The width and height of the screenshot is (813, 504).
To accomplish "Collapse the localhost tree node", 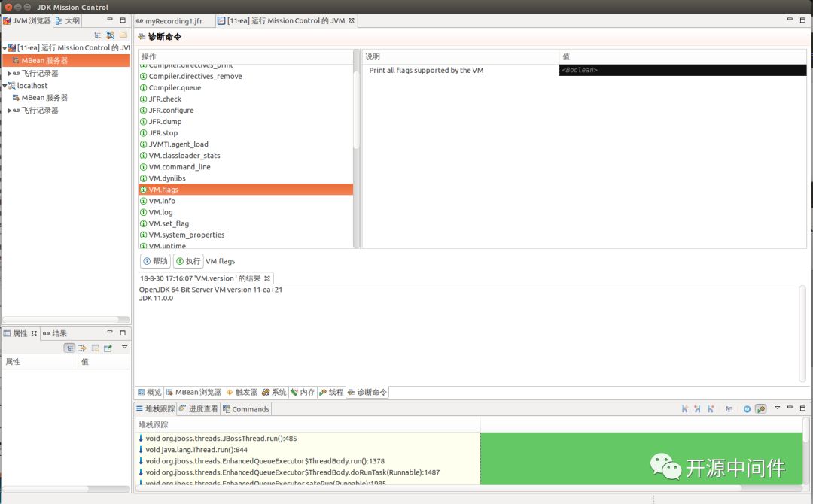I will (x=5, y=86).
